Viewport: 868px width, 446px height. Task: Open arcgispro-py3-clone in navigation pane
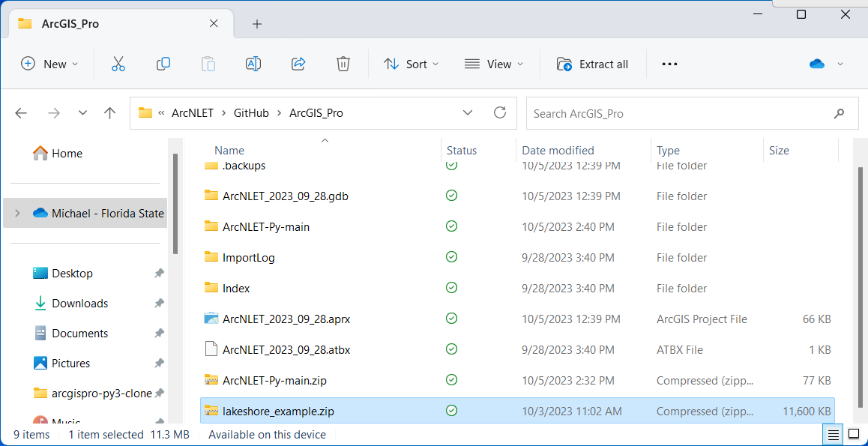[92, 394]
